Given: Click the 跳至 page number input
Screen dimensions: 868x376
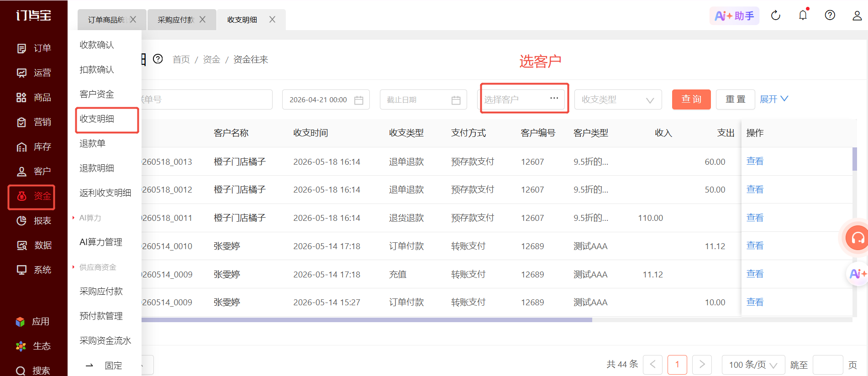Looking at the screenshot, I should [828, 365].
